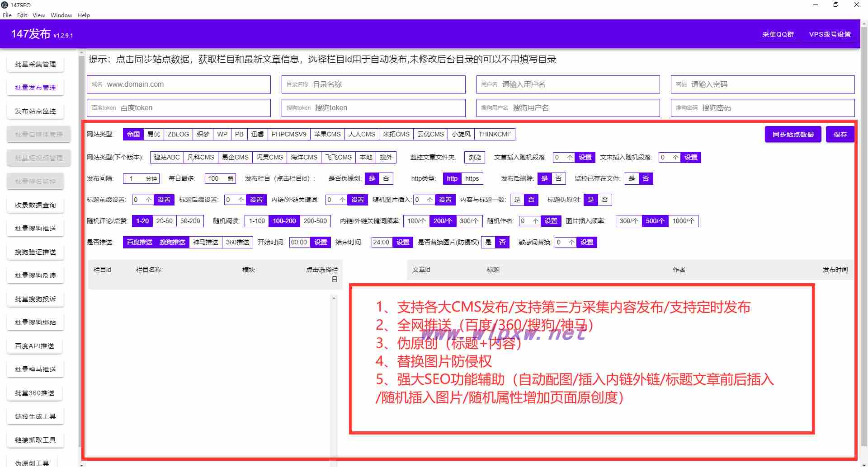868x467 pixels.
Task: Click the up arrow in 敏感词替换 field
Action: click(571, 242)
